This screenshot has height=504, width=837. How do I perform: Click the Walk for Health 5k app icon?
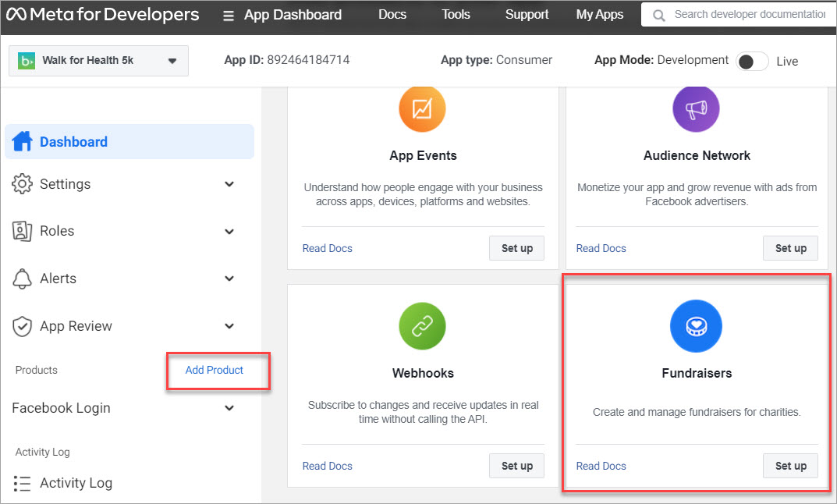coord(27,60)
